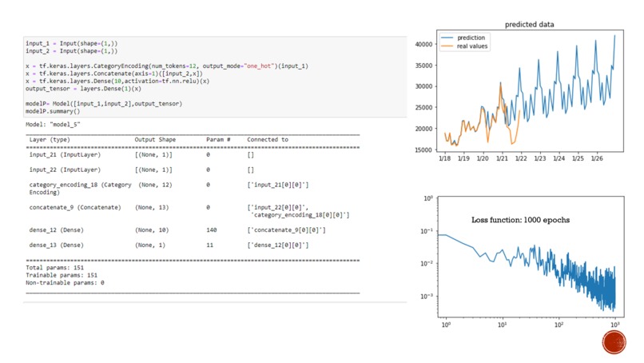Click the "Loss function: 1000 epochs" annotation
The image size is (644, 363).
pos(520,220)
